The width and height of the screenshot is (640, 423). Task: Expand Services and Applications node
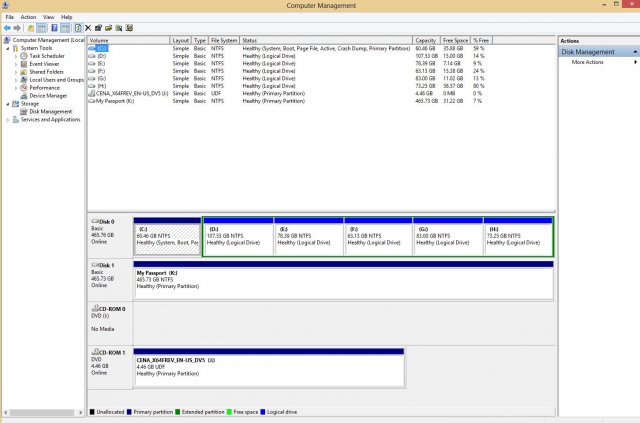9,119
